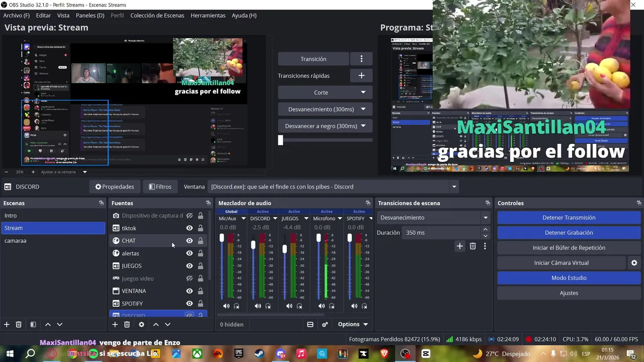Hide the JUEGOS source
Viewport: 644px width, 362px height.
(189, 265)
